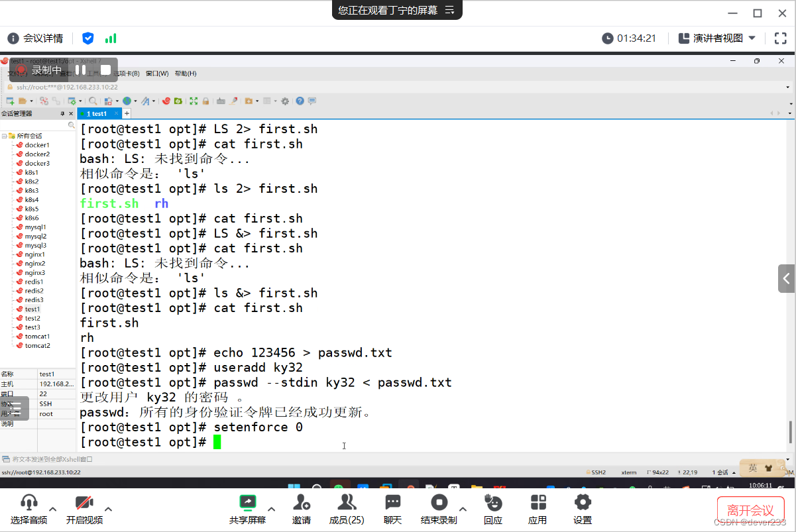End recording (结束录制)
796x532 pixels.
tap(439, 509)
